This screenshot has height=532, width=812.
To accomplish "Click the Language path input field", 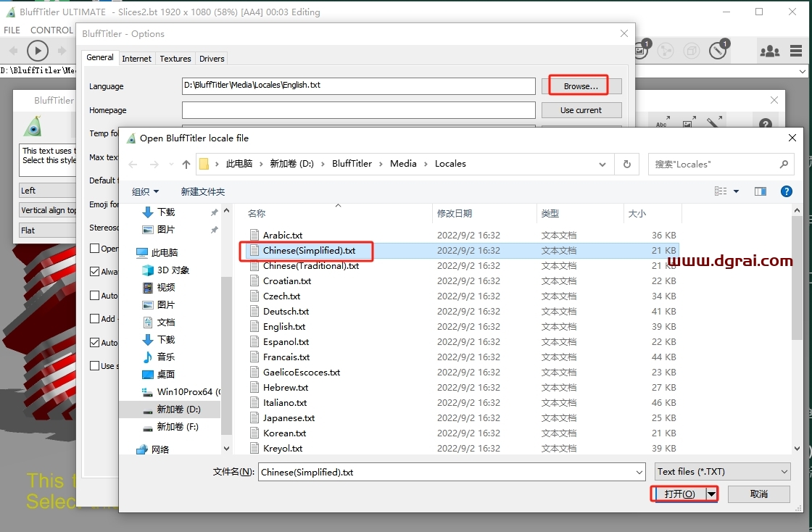I will [x=358, y=86].
